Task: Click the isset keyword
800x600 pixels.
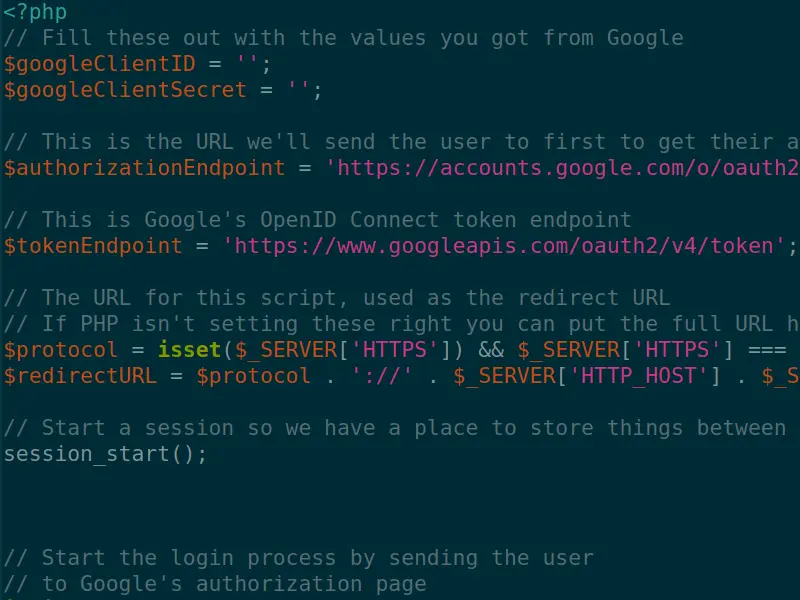Action: point(190,350)
